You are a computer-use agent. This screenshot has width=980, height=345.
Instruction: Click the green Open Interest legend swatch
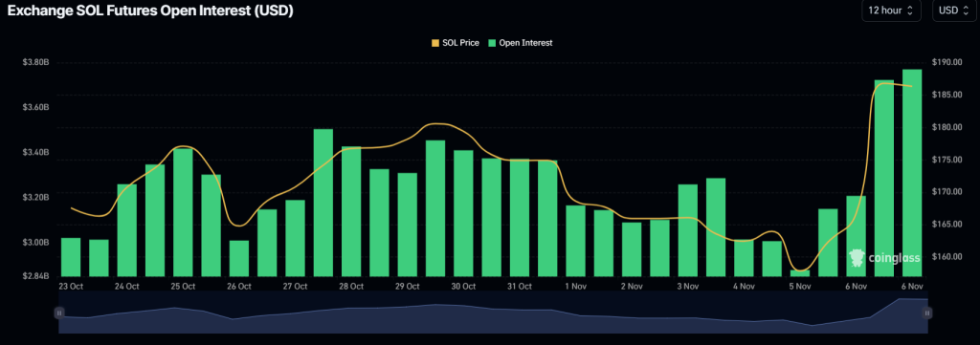pyautogui.click(x=492, y=43)
